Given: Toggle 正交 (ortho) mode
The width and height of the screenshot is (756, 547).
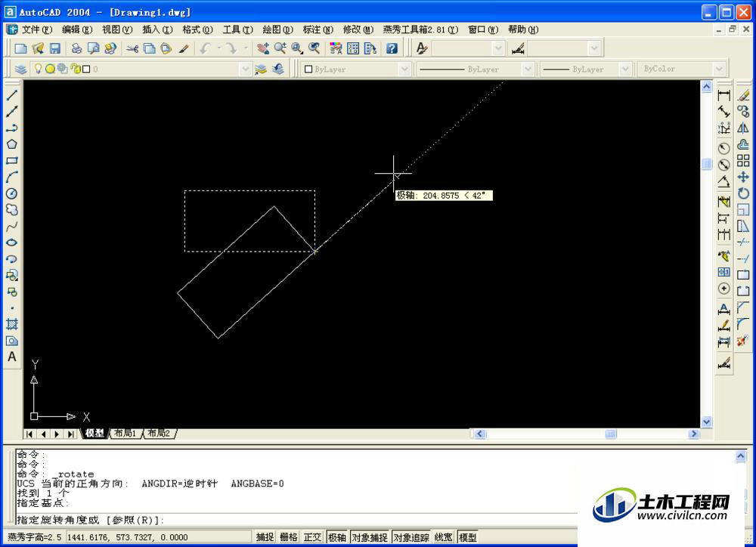Looking at the screenshot, I should (312, 537).
